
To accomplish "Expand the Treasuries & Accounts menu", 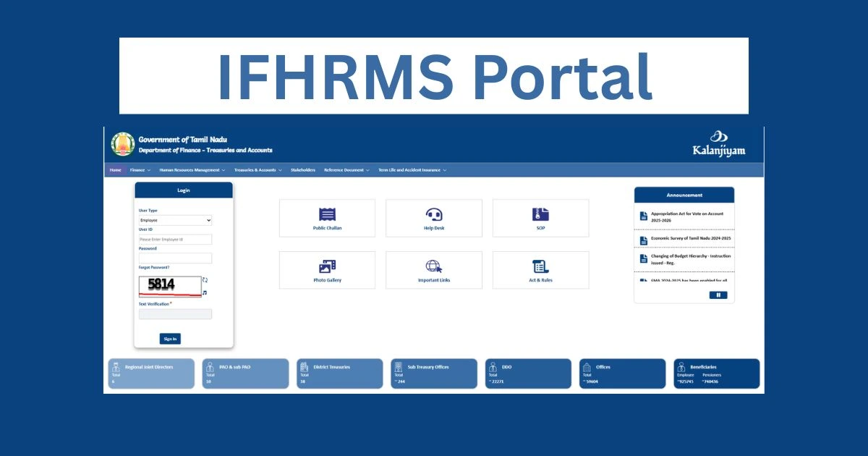I will coord(258,170).
